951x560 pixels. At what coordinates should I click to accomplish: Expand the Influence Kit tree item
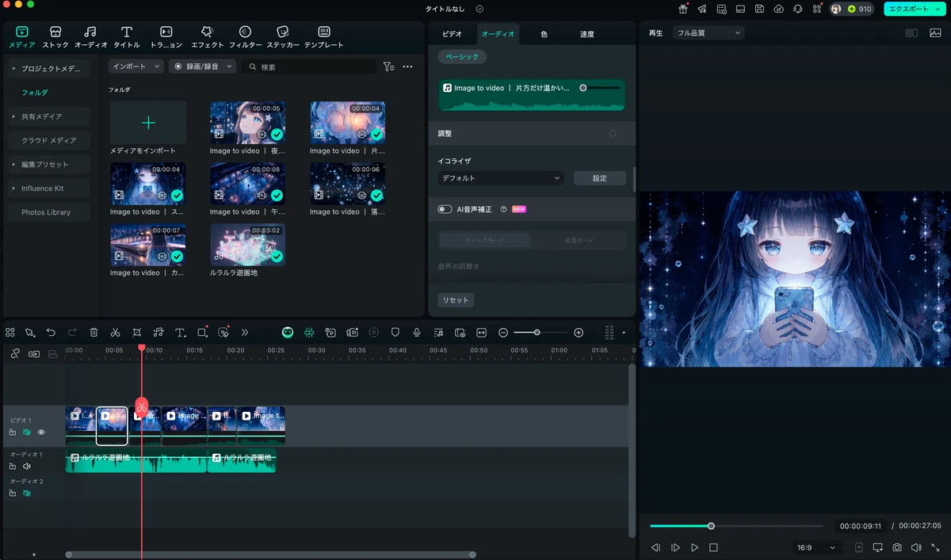pos(13,189)
